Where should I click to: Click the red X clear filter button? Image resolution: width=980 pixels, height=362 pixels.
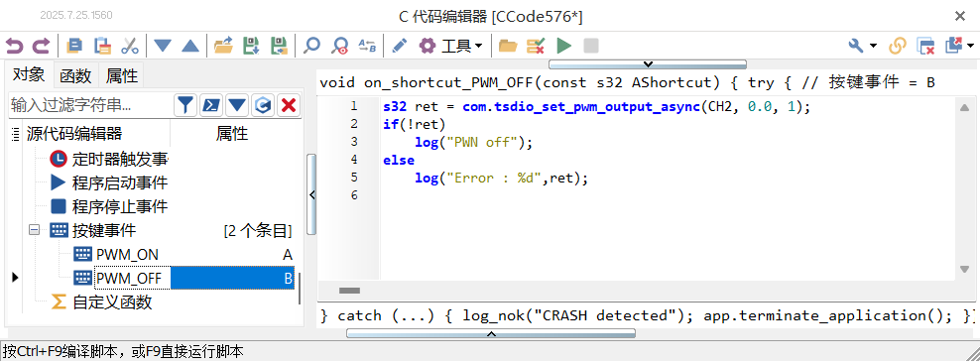[288, 106]
